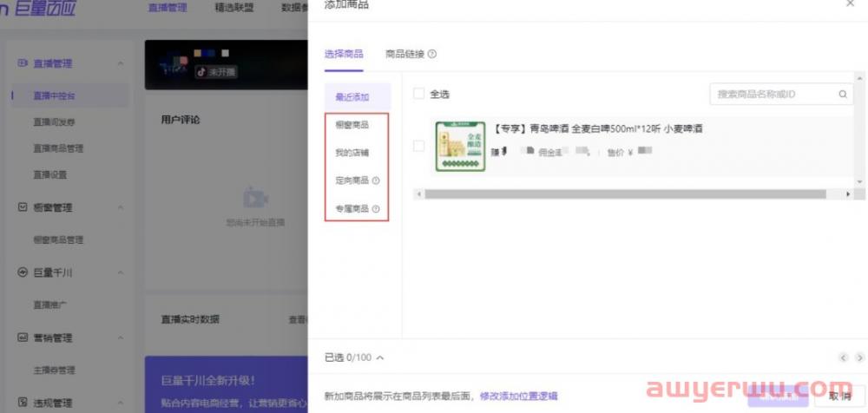Click the 橱窗管理 sidebar icon
Viewport: 868px width, 413px height.
coord(23,207)
